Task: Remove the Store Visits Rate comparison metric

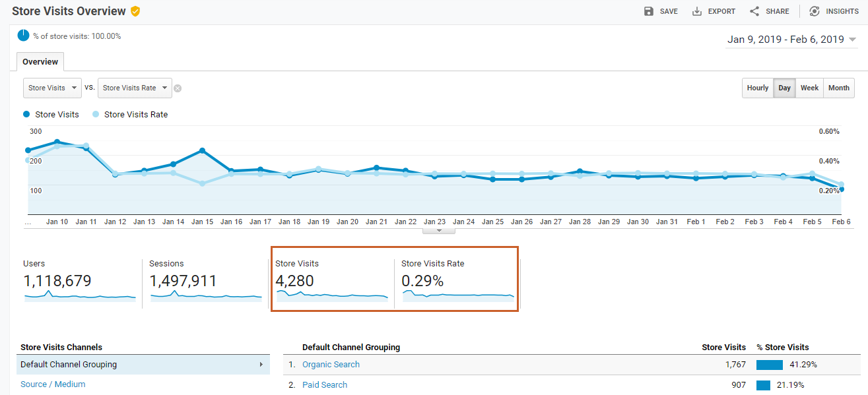Action: [x=178, y=88]
